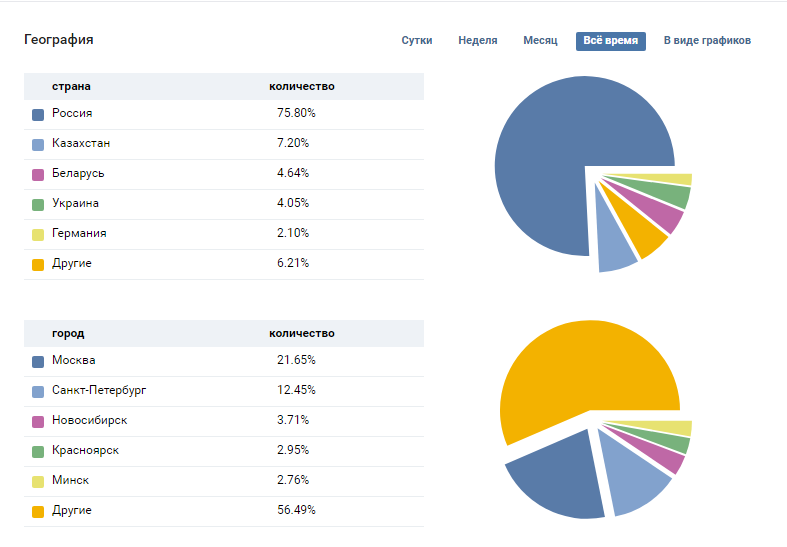Select the Санкт-Петербург table row
Image resolution: width=787 pixels, height=547 pixels.
(224, 391)
